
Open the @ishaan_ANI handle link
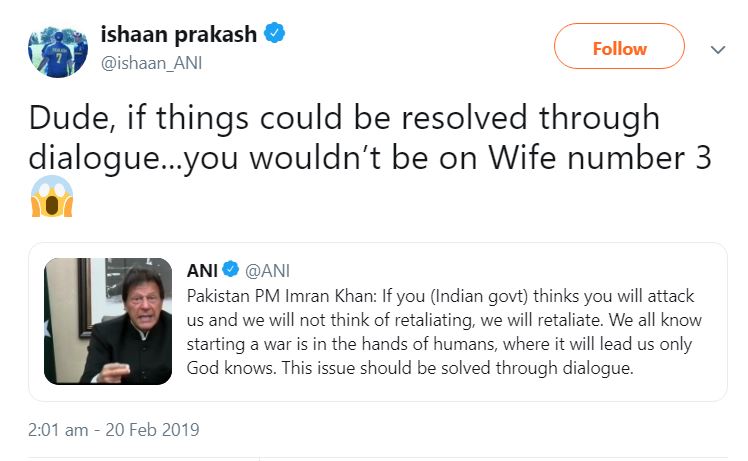tap(151, 63)
